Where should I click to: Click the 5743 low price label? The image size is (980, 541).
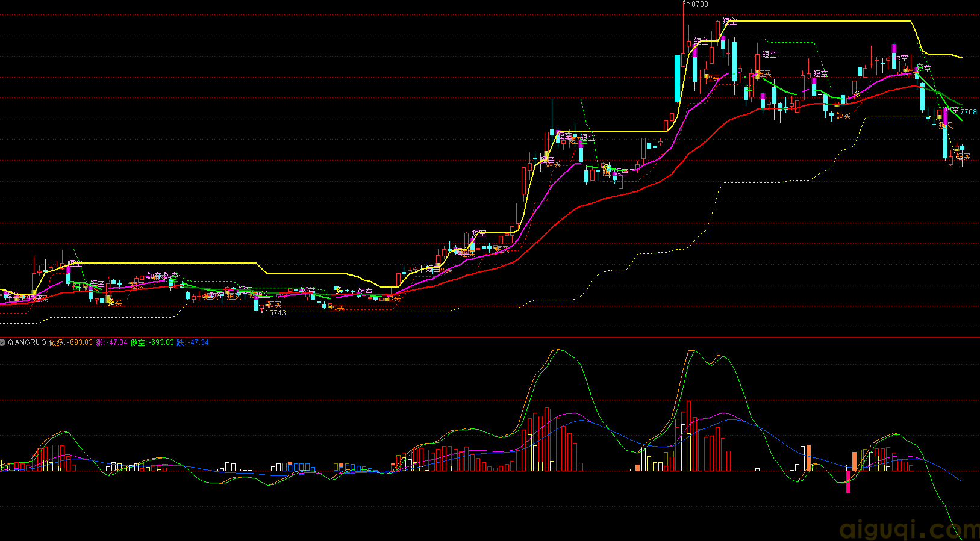pyautogui.click(x=277, y=313)
